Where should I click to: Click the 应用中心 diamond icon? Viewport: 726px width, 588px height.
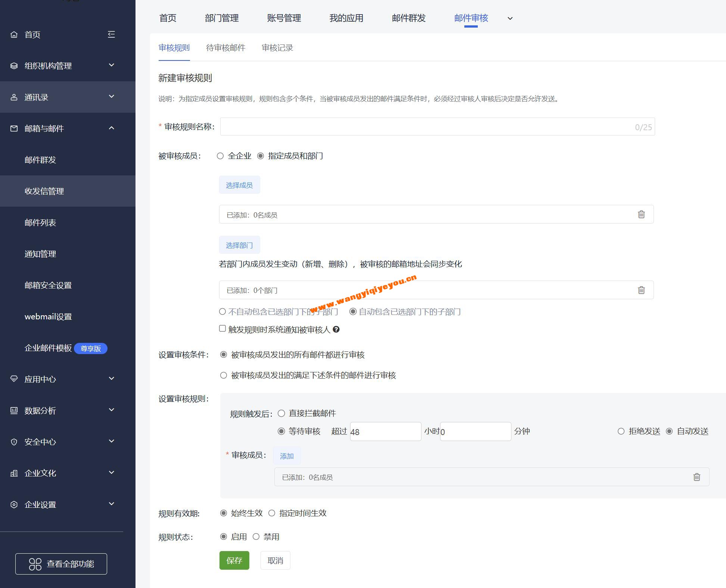[x=14, y=379]
